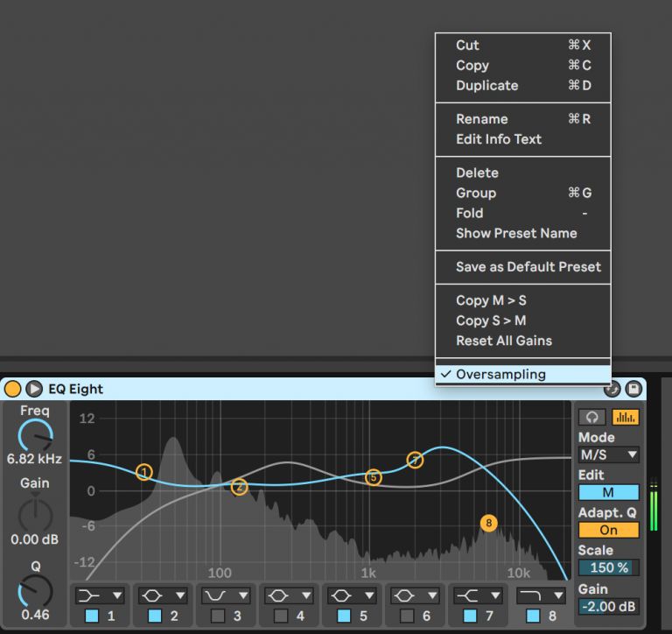The height and width of the screenshot is (634, 672).
Task: Disable filter band 1 activator
Action: point(92,616)
